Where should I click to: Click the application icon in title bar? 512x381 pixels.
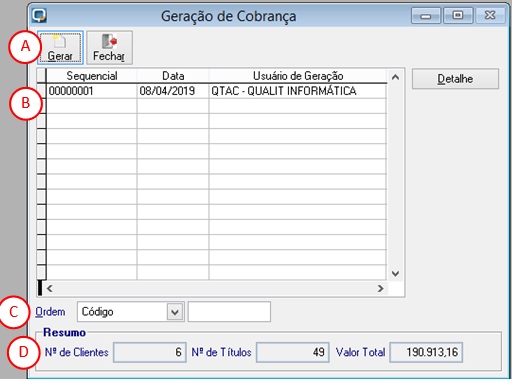[x=39, y=16]
